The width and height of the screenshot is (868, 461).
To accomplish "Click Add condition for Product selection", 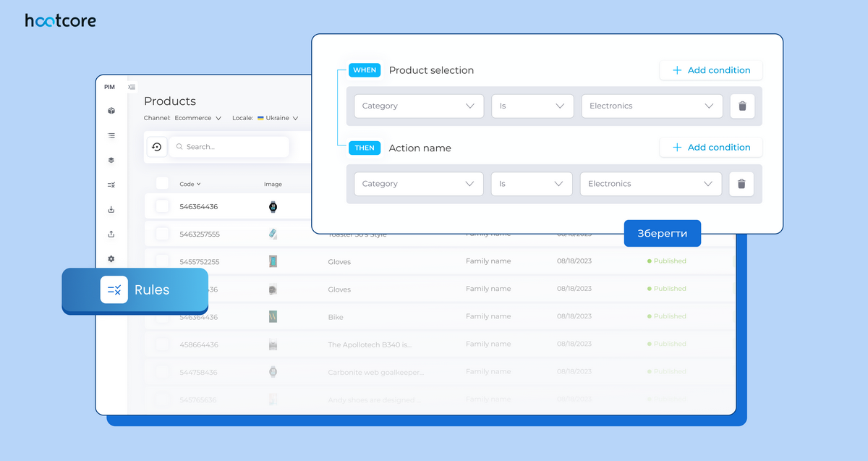I will point(710,70).
